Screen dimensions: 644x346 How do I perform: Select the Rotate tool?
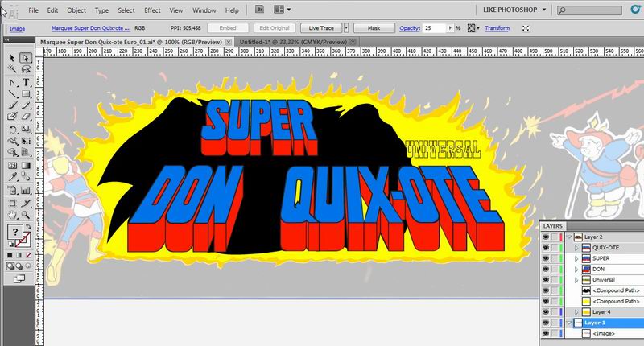pos(12,130)
